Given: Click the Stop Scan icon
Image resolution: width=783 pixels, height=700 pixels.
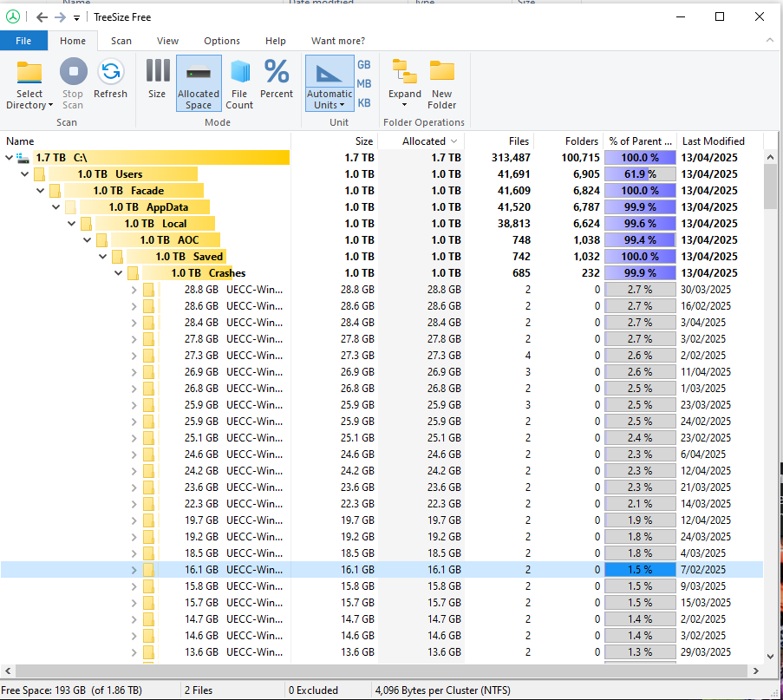Looking at the screenshot, I should (74, 71).
